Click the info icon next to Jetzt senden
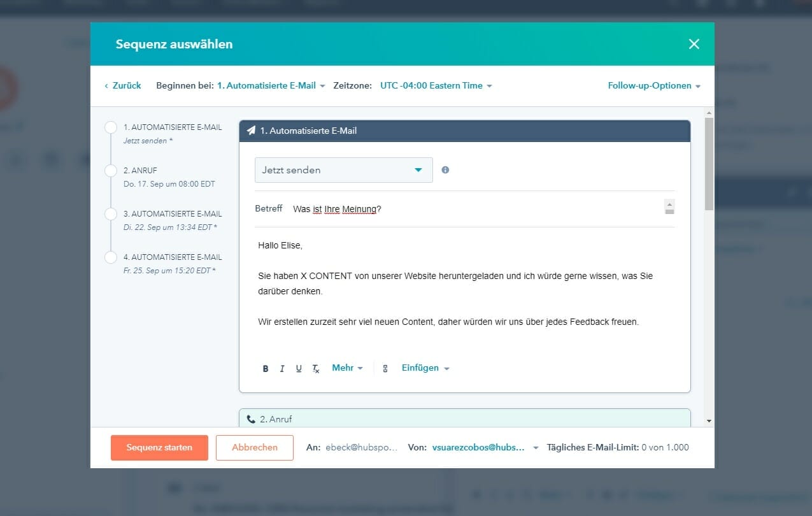Viewport: 812px width, 516px height. 445,169
